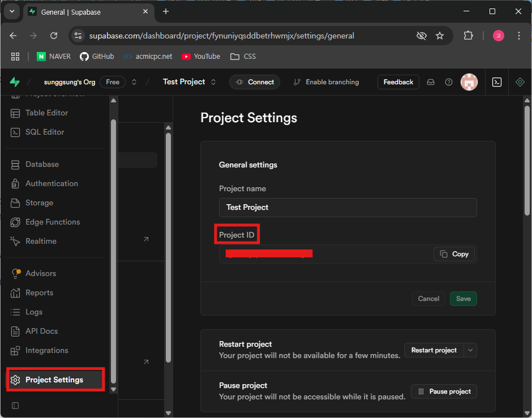The image size is (532, 418).
Task: Open acmicpc.net bookmark
Action: click(x=148, y=57)
